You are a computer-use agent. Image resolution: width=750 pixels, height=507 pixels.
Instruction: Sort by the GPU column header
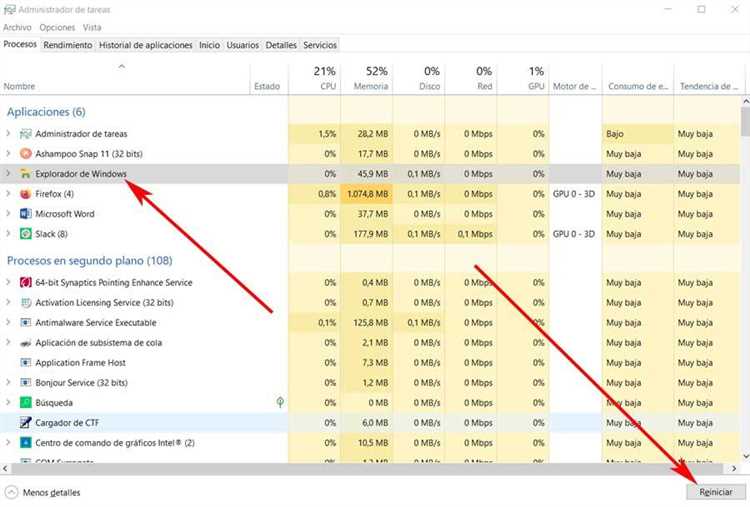[523, 78]
